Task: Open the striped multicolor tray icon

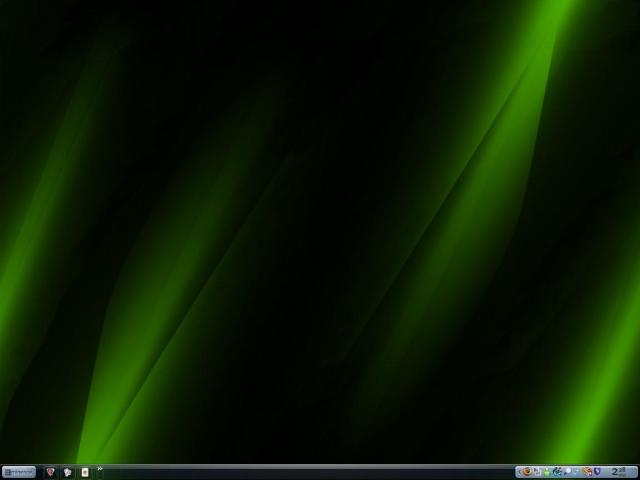Action: [588, 472]
